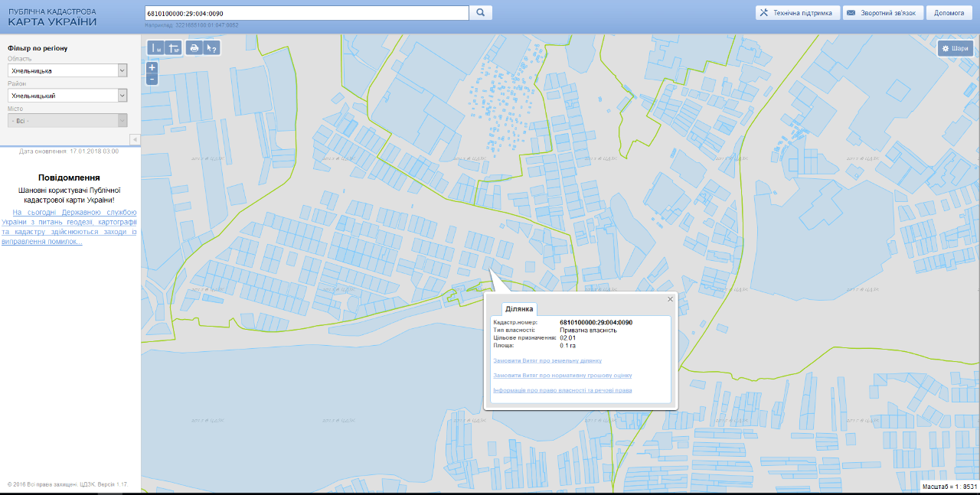
Task: Click the Масштаб scale indicator
Action: tap(949, 487)
